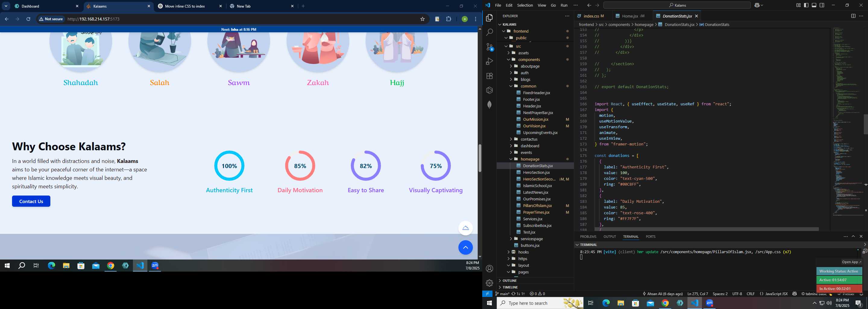This screenshot has height=309, width=868.
Task: Open the Extensions view icon
Action: click(489, 76)
